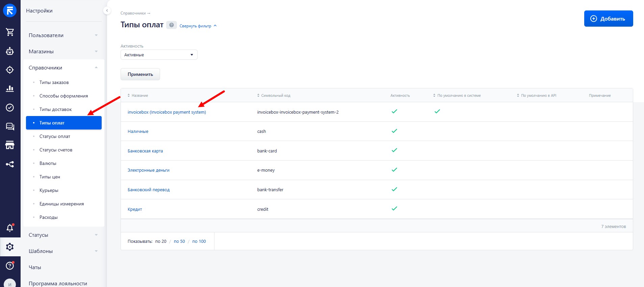Open the store storefront icon
The width and height of the screenshot is (644, 287).
pos(10,145)
